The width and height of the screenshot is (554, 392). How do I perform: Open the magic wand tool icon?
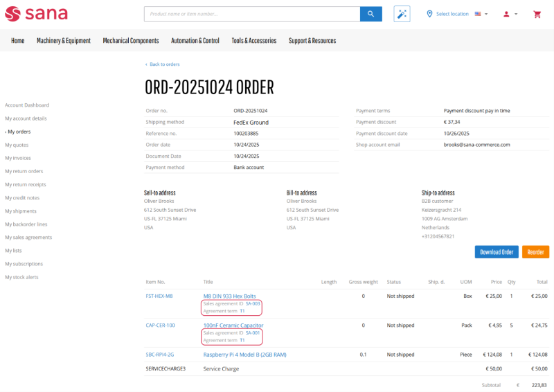tap(402, 14)
